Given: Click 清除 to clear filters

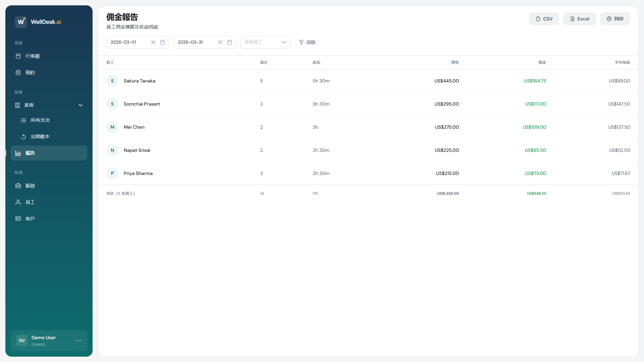Looking at the screenshot, I should [x=307, y=42].
